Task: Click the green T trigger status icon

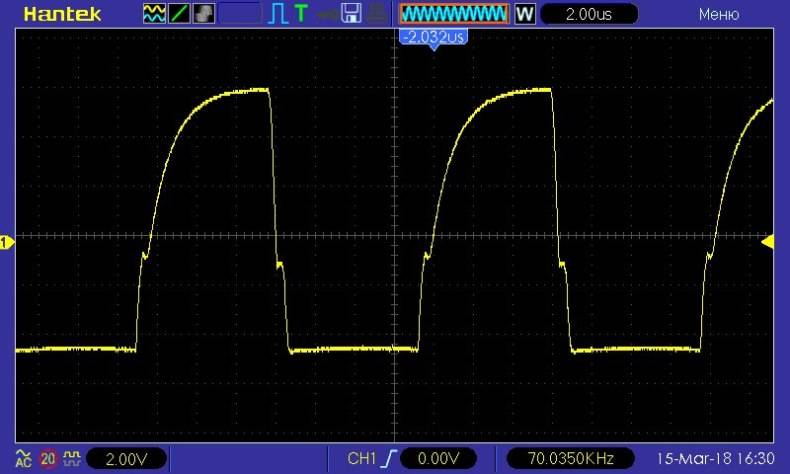Action: coord(301,14)
